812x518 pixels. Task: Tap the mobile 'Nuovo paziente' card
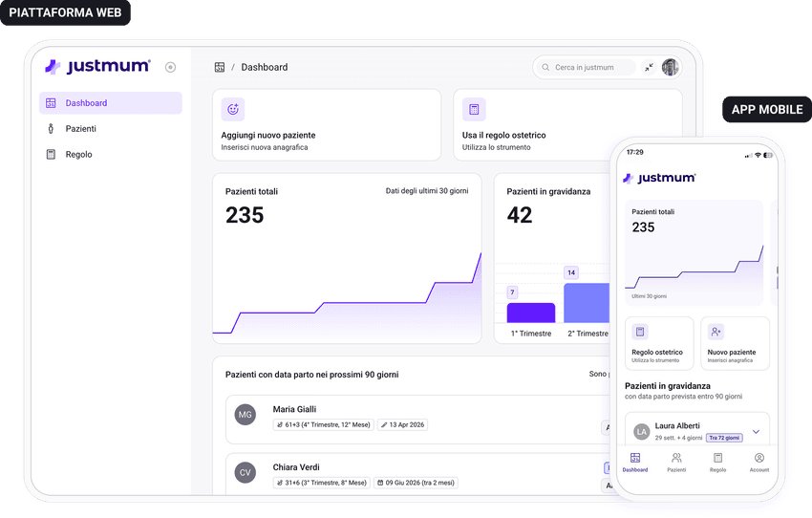[735, 343]
